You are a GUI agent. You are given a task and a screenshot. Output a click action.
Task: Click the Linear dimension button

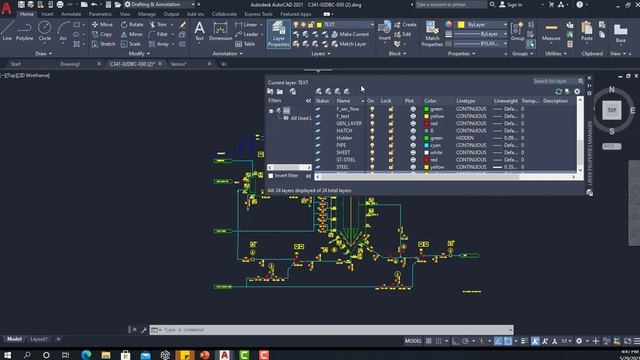point(247,24)
